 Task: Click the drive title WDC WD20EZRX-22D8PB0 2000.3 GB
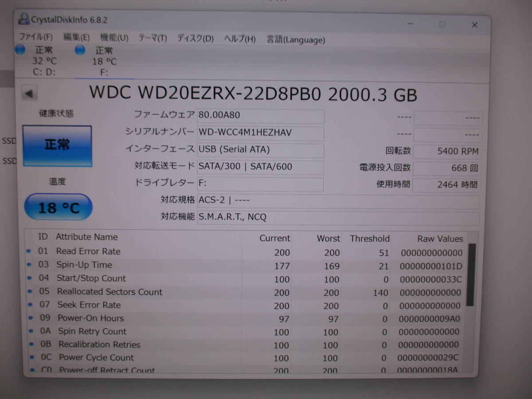coord(253,94)
